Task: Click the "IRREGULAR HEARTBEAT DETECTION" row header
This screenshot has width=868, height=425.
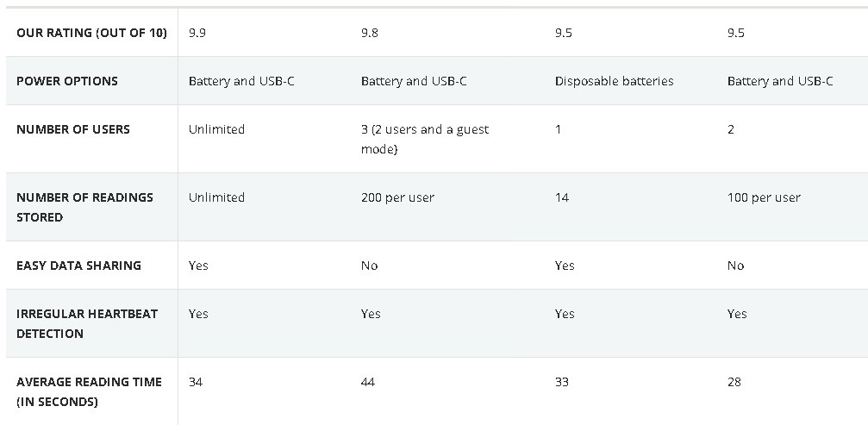Action: (87, 323)
